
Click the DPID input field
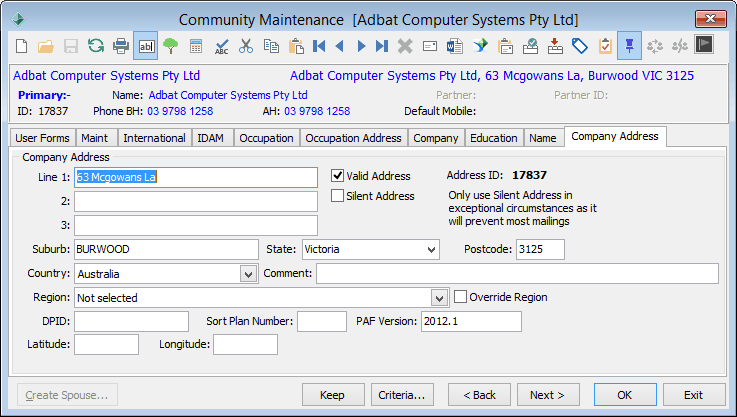click(x=131, y=321)
